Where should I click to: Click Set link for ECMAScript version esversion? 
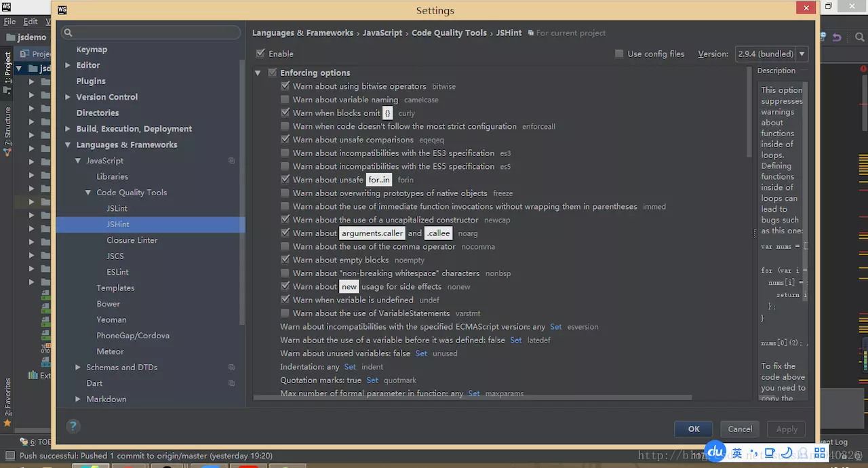556,327
